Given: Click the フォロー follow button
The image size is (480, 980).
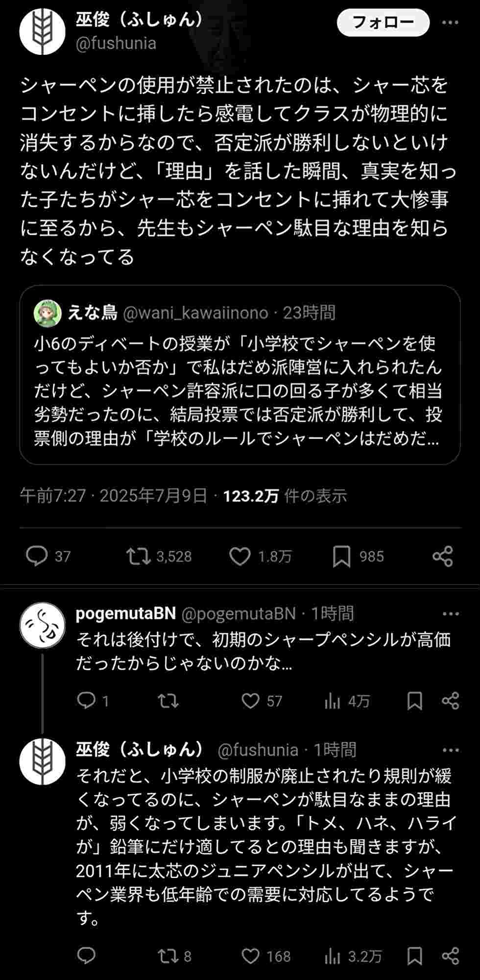Looking at the screenshot, I should point(383,23).
